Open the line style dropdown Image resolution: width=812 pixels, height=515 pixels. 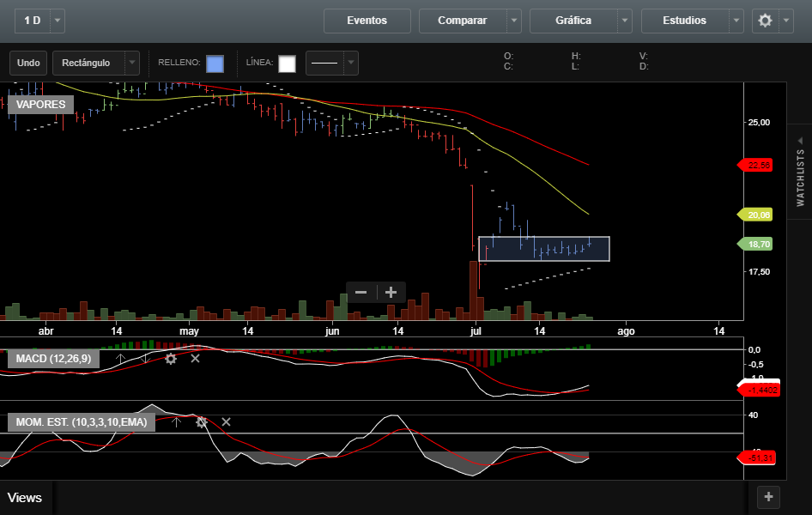coord(350,63)
